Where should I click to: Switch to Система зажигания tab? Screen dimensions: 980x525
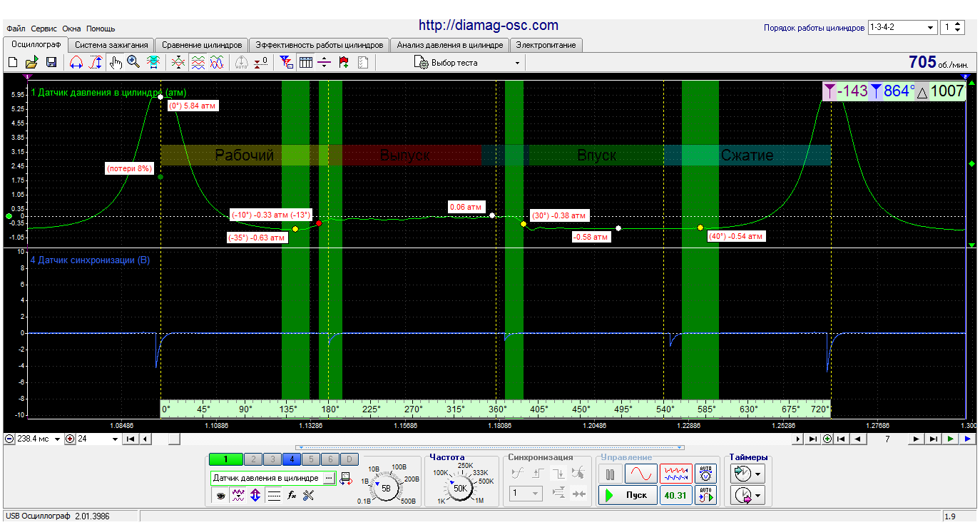pyautogui.click(x=111, y=45)
